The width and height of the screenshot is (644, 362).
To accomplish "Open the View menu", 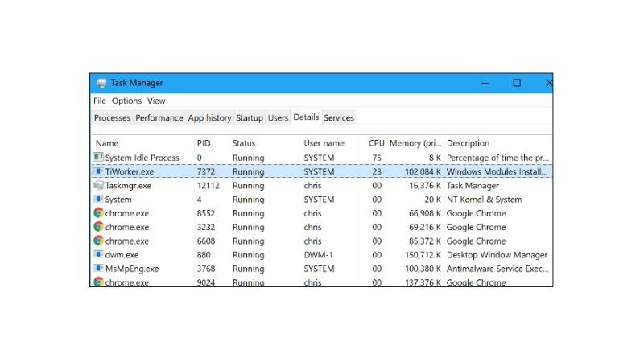I will (156, 101).
